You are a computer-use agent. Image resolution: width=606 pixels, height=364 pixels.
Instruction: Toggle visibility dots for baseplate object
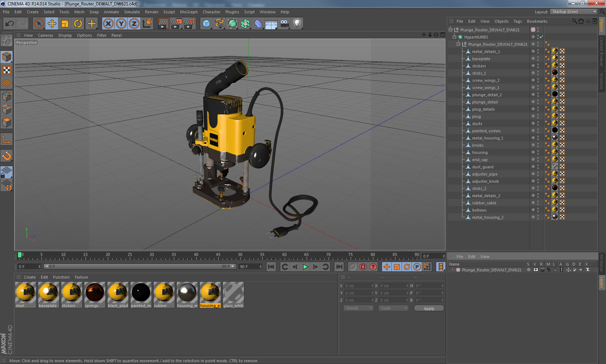click(538, 58)
